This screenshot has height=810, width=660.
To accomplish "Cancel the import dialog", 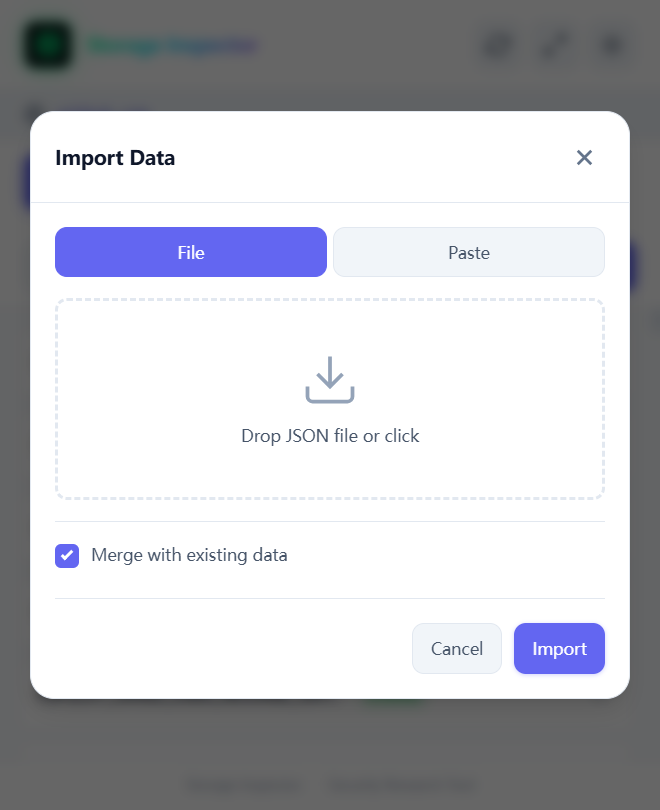I will pyautogui.click(x=457, y=649).
